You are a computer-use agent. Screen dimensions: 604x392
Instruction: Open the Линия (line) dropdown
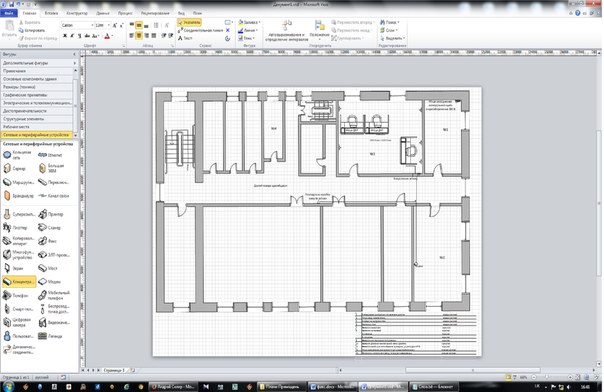coord(248,30)
